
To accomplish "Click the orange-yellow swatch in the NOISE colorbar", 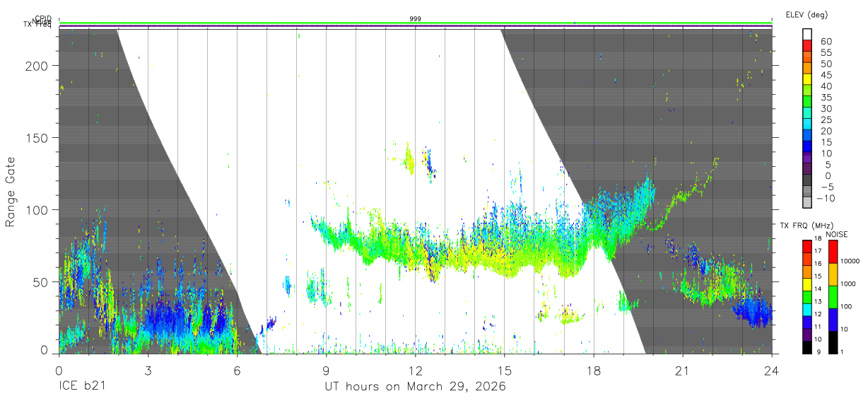I will (x=833, y=274).
